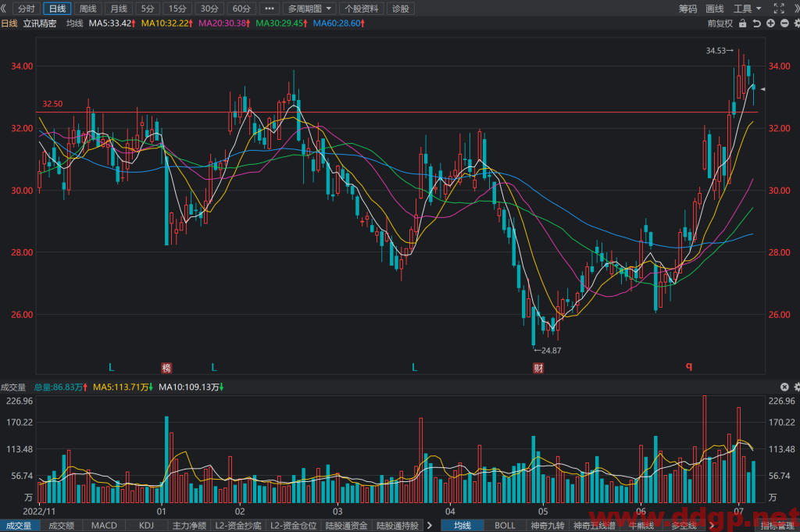This screenshot has height=532, width=800.
Task: Select the L2-资金仓位 indicator tab
Action: (294, 526)
